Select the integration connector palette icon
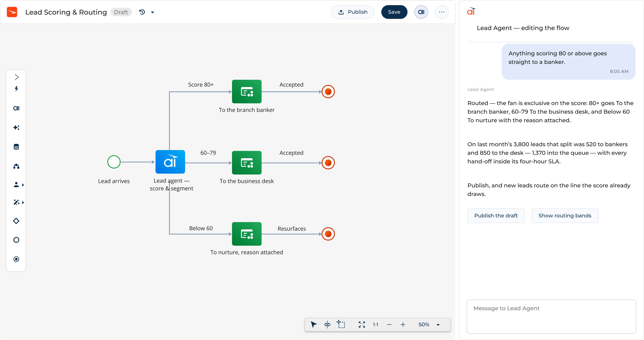 [x=16, y=166]
